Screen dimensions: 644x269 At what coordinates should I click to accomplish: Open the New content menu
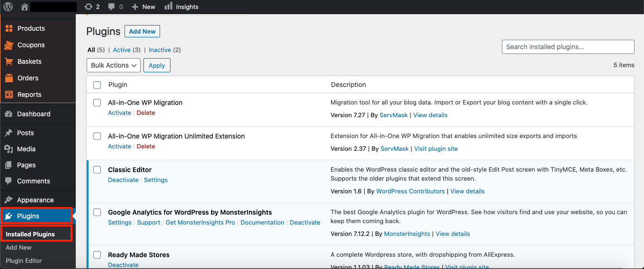point(143,7)
